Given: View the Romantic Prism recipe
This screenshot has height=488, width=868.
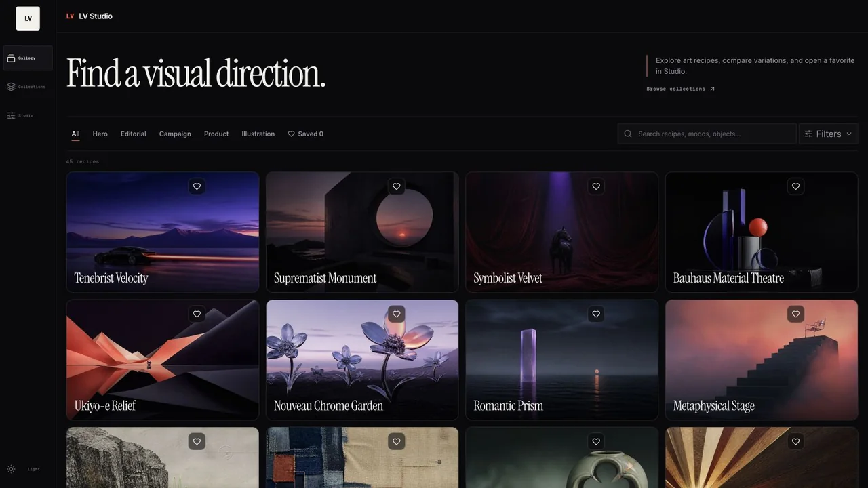Looking at the screenshot, I should pos(562,360).
